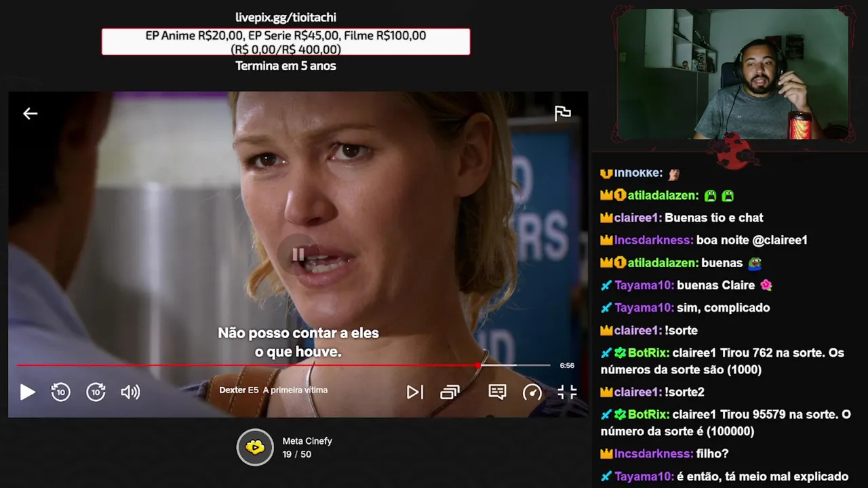This screenshot has width=868, height=488.
Task: Resume playback with the play button
Action: (x=27, y=392)
